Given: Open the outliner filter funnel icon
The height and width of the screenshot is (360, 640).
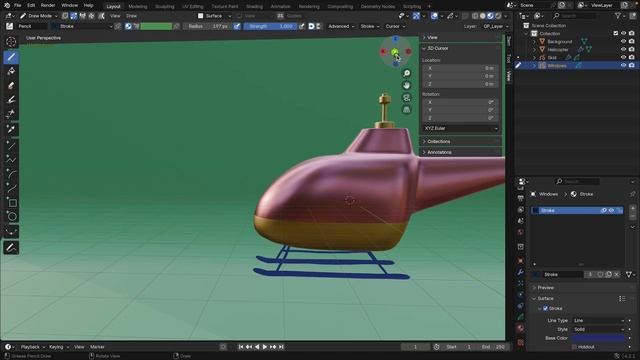Looking at the screenshot, I should (618, 16).
